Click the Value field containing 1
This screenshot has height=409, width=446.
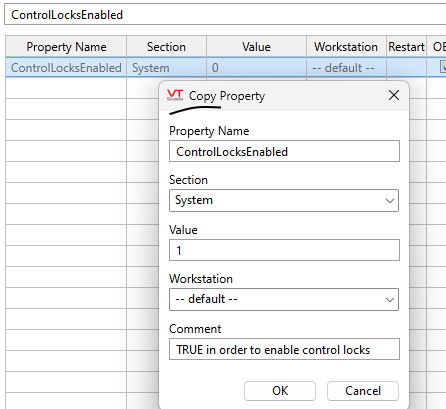click(284, 250)
